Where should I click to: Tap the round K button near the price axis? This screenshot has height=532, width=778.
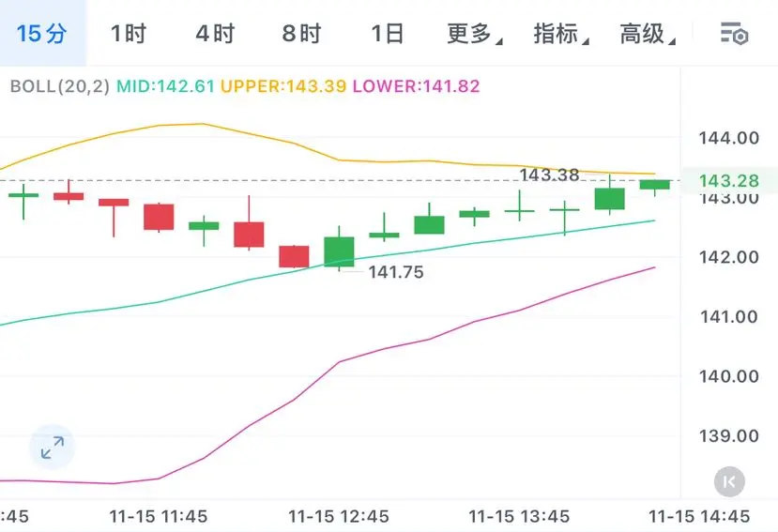729,481
